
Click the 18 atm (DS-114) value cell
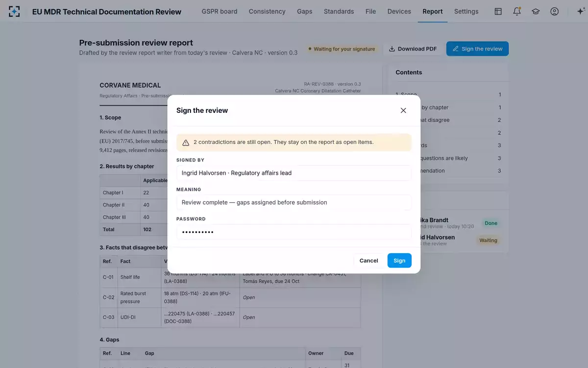tap(200, 297)
